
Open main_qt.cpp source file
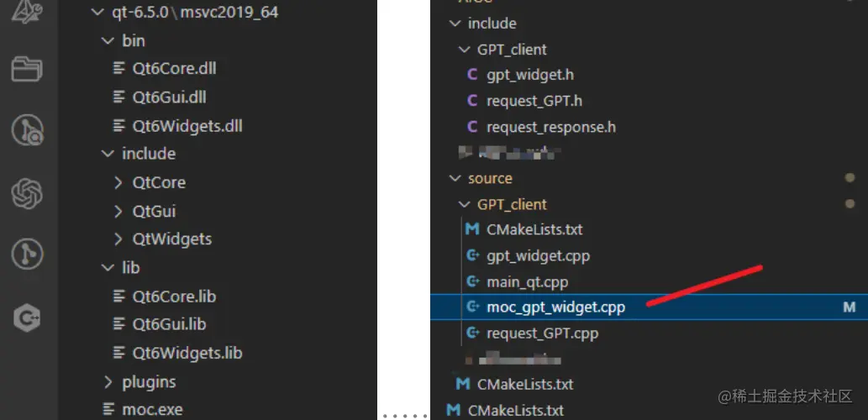(x=528, y=281)
